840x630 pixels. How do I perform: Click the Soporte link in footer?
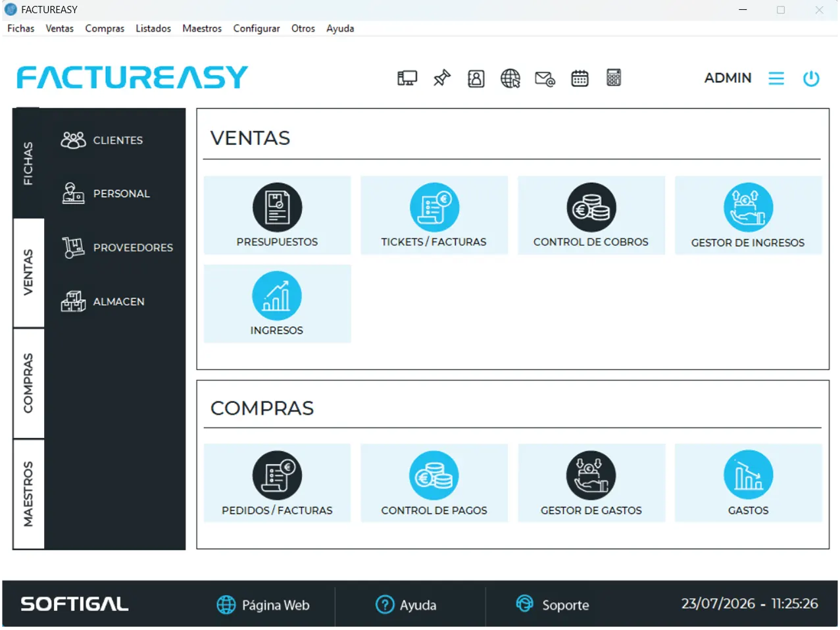tap(553, 604)
